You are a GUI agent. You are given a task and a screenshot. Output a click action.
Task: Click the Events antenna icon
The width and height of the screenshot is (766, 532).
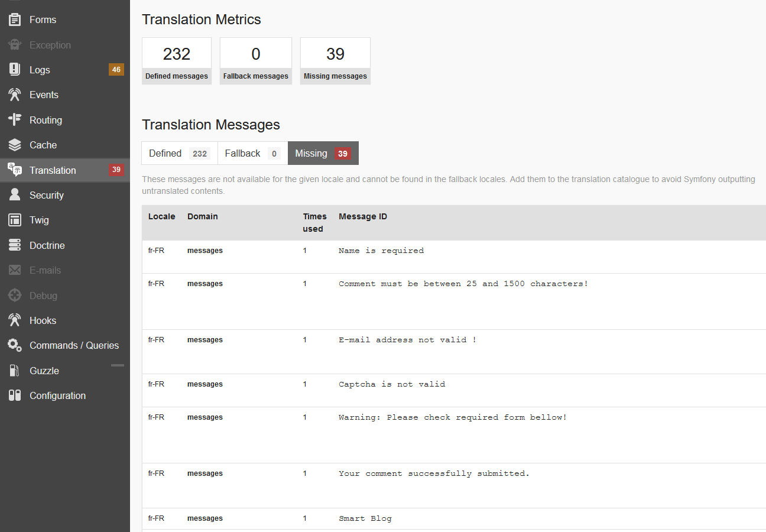click(15, 95)
